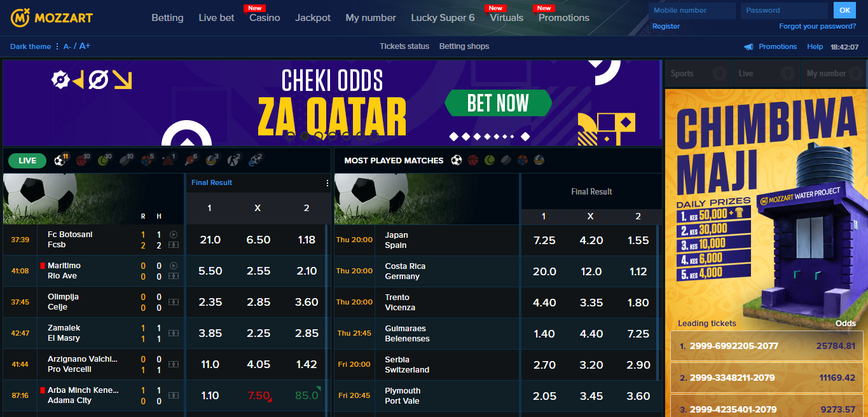Viewport: 868px width, 417px height.
Task: Open the theme options dots menu
Action: (57, 46)
